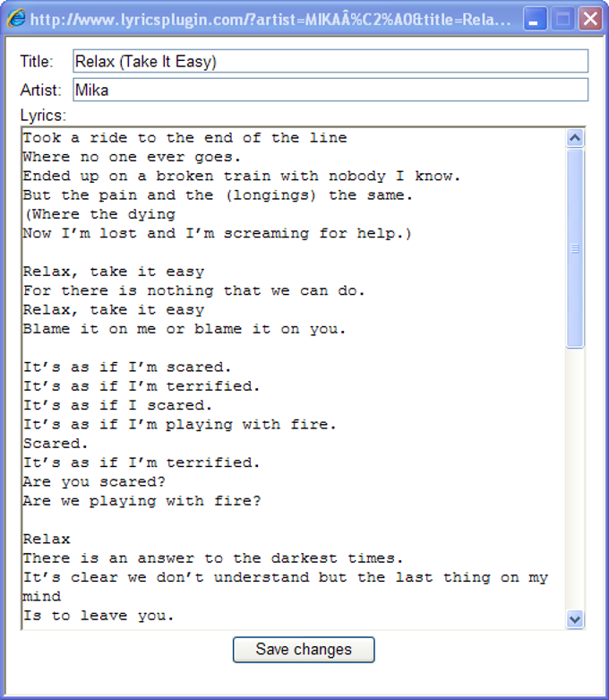Place cursor in 'Blame it on me or blame it on you.'
Image resolution: width=609 pixels, height=700 pixels.
pos(184,329)
